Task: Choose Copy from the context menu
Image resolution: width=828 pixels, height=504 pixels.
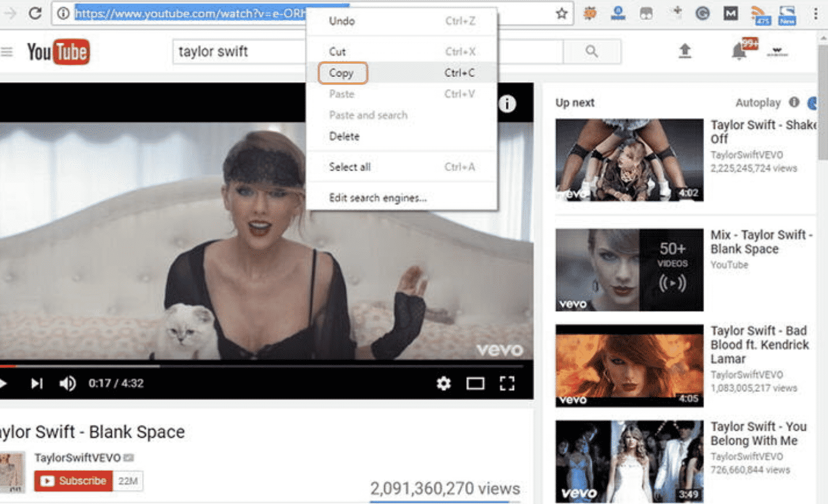Action: pyautogui.click(x=342, y=73)
